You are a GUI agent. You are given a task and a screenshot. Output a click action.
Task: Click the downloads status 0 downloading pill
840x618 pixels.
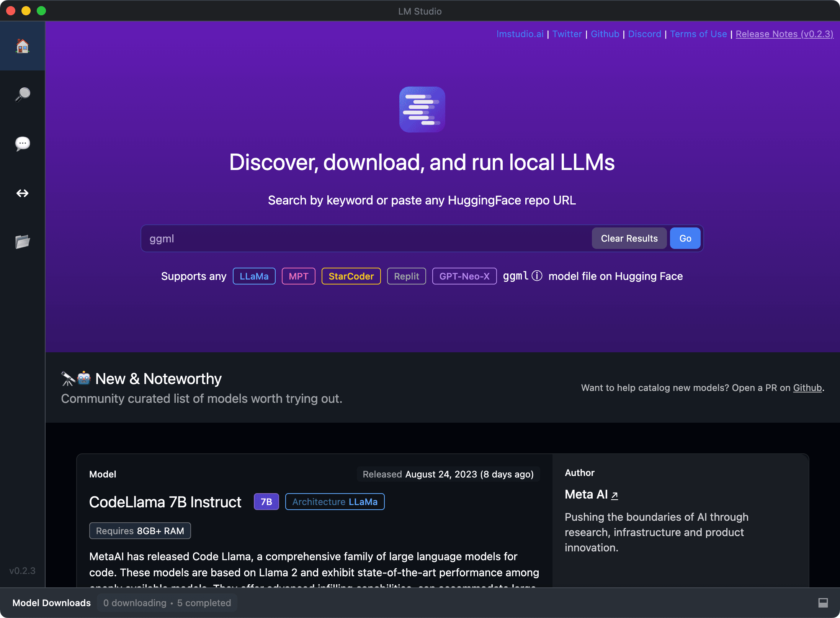click(167, 603)
